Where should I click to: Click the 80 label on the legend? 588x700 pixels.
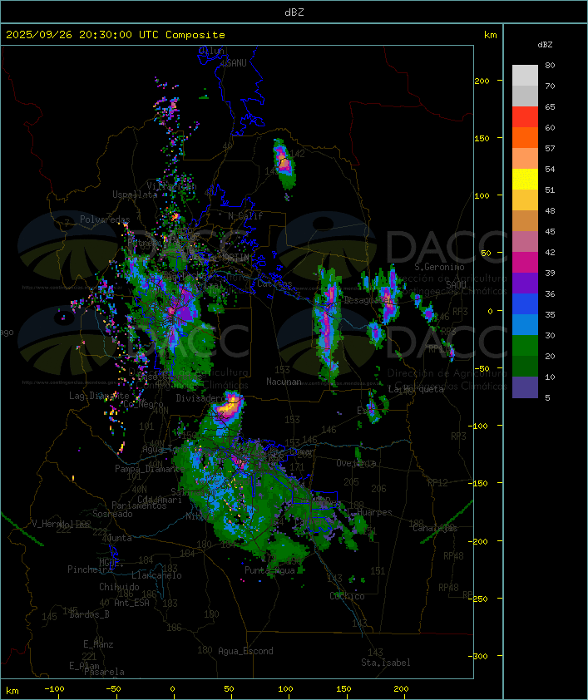pos(550,65)
